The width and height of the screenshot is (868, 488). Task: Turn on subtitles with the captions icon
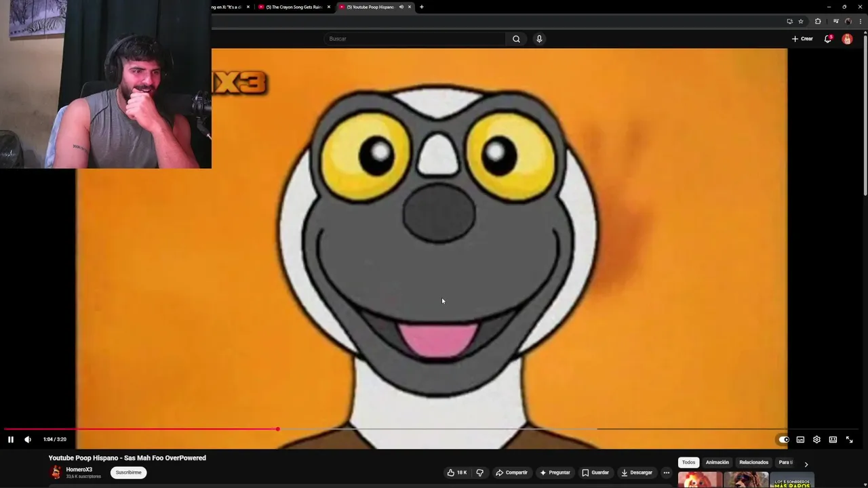(x=800, y=439)
